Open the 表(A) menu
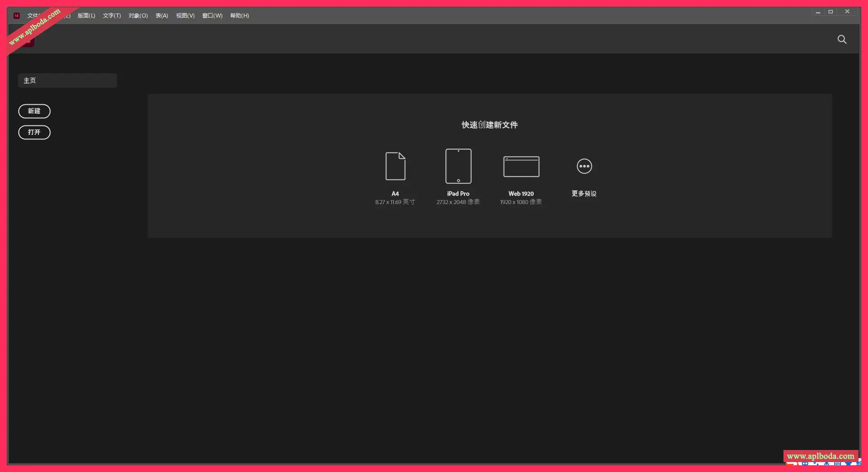 [161, 16]
